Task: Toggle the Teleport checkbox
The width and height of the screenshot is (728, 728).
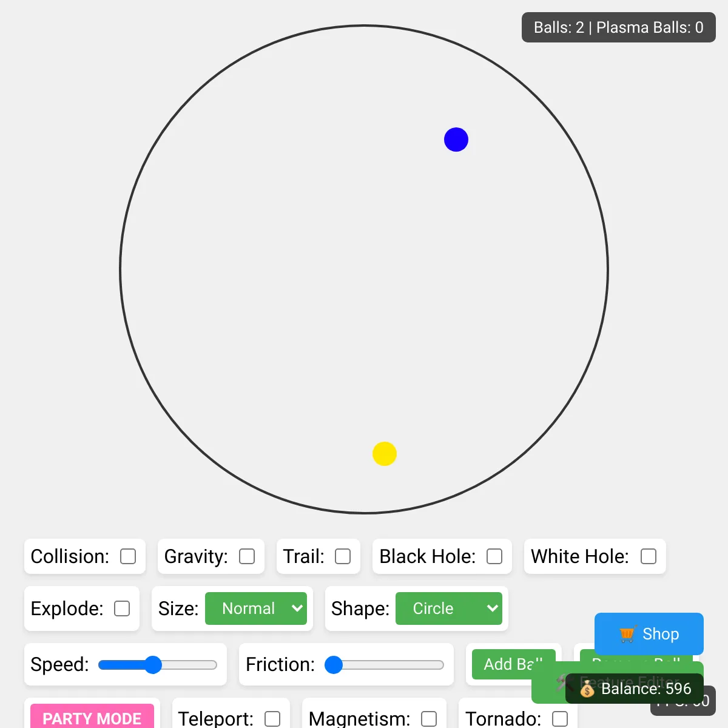Action: click(272, 719)
